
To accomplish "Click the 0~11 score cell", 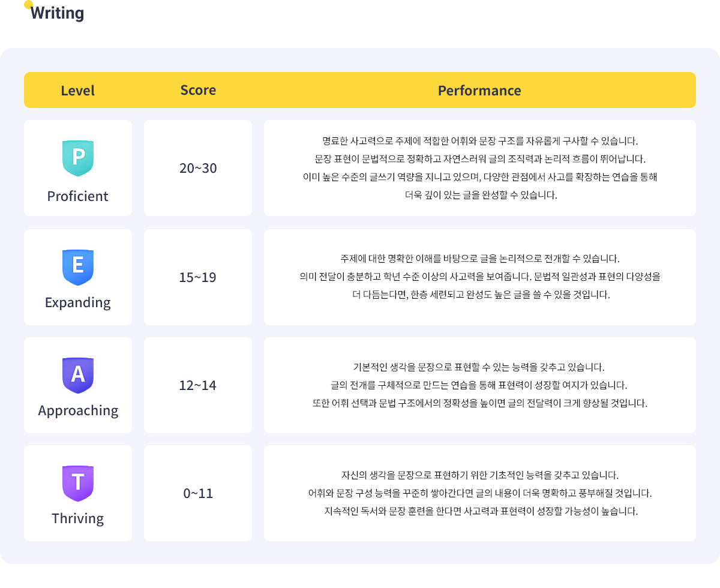I will [198, 493].
